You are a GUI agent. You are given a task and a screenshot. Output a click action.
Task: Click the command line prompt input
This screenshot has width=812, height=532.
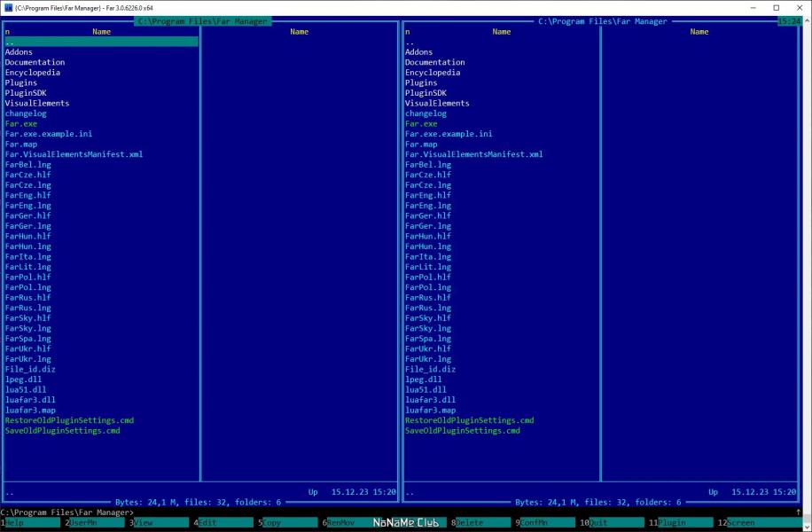(x=466, y=512)
